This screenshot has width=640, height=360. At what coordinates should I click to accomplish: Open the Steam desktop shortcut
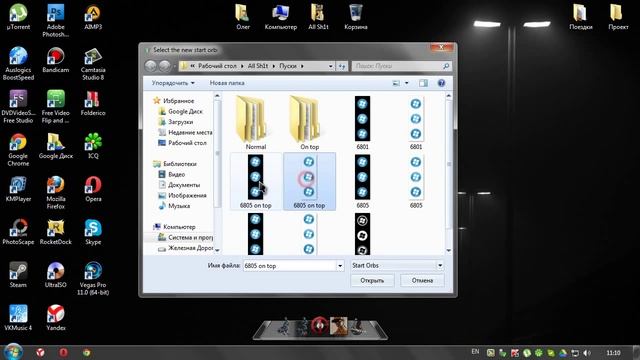click(x=18, y=275)
